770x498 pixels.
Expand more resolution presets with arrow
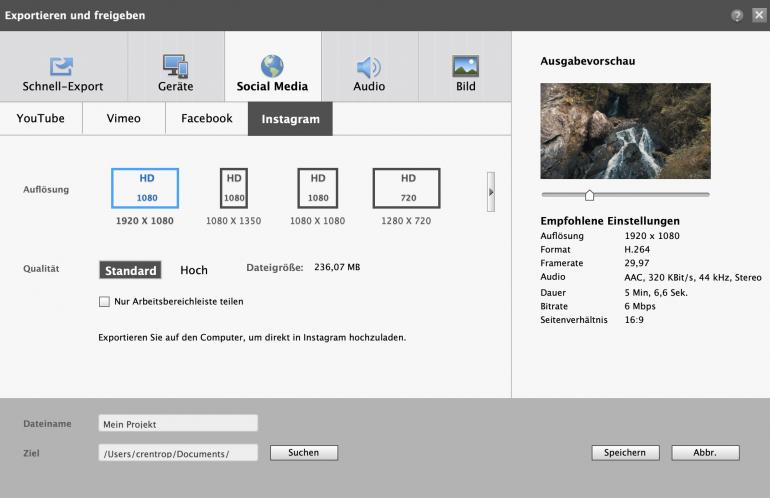(491, 192)
